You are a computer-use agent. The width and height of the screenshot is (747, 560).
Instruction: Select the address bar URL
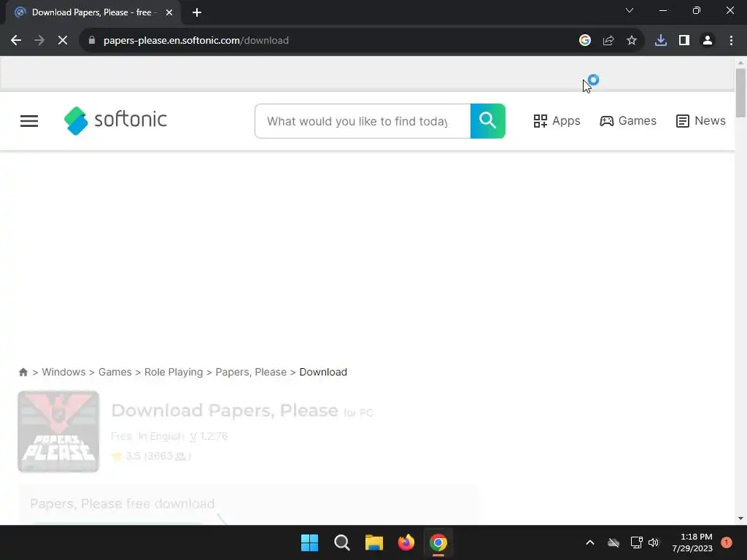[x=196, y=41]
